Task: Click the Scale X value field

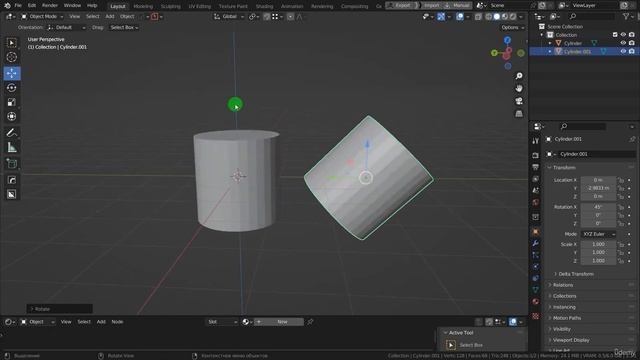Action: (598, 244)
